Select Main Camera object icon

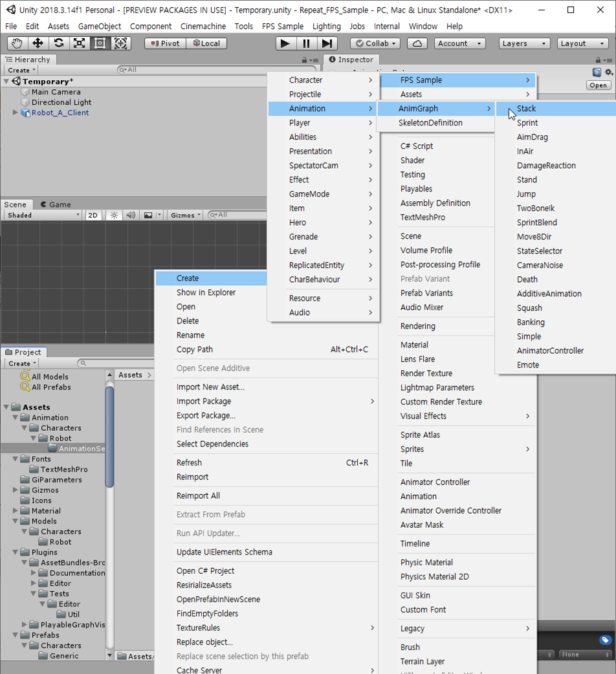(x=25, y=92)
